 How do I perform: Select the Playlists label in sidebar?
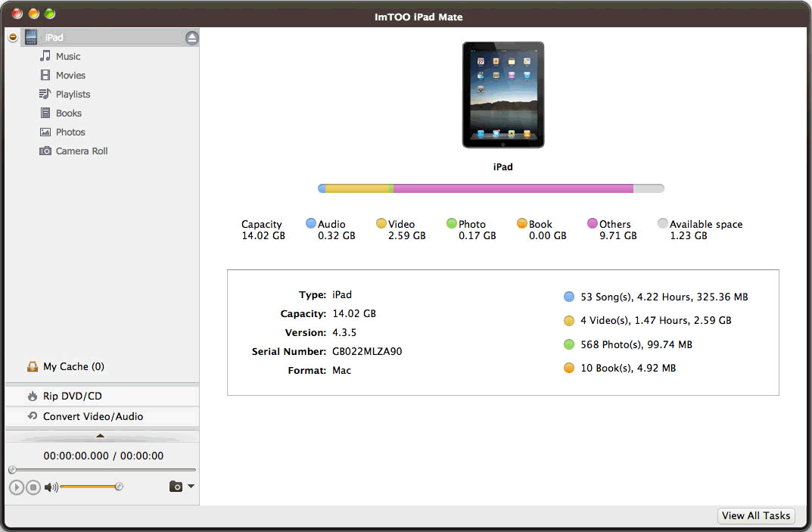[x=73, y=95]
